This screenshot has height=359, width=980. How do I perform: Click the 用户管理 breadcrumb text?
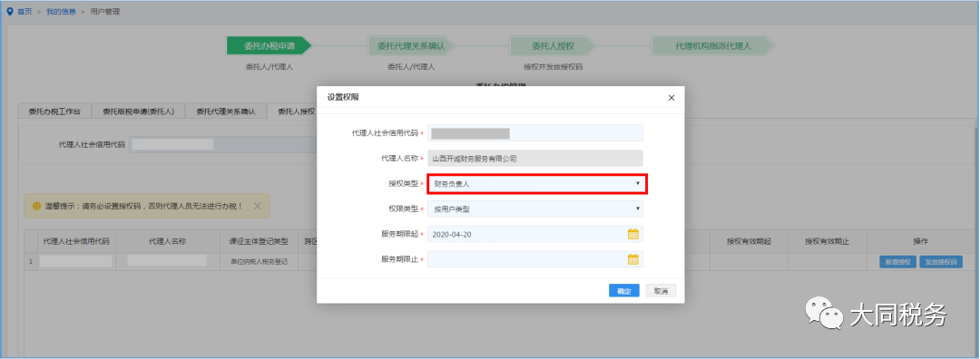click(105, 12)
